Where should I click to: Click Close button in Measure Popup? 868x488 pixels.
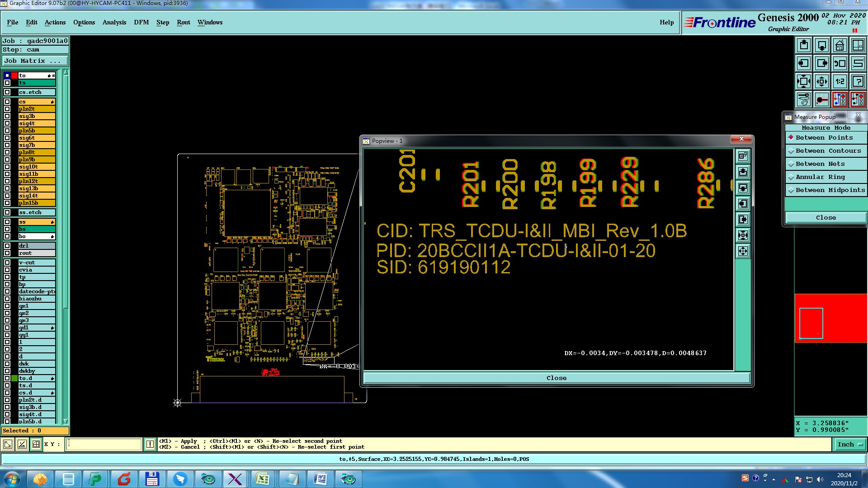[x=826, y=218]
